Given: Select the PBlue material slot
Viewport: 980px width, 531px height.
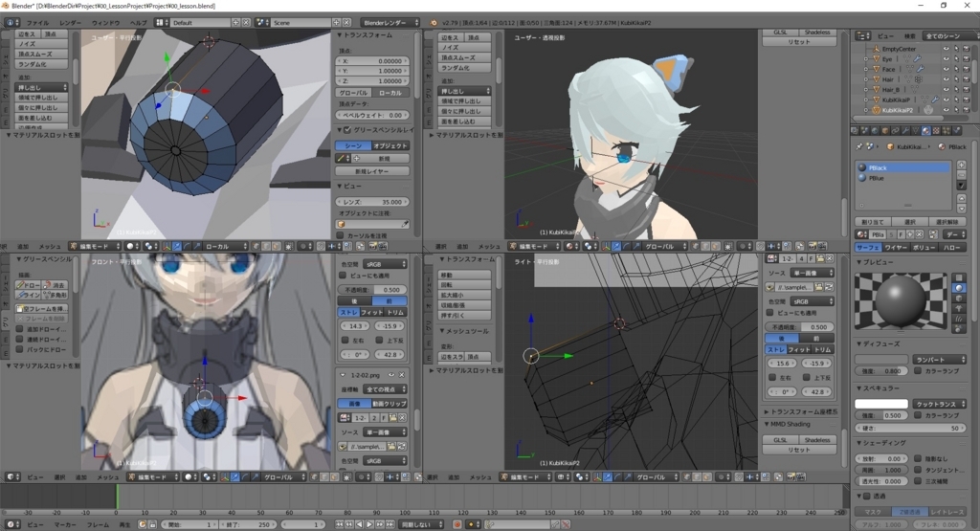Looking at the screenshot, I should [903, 178].
